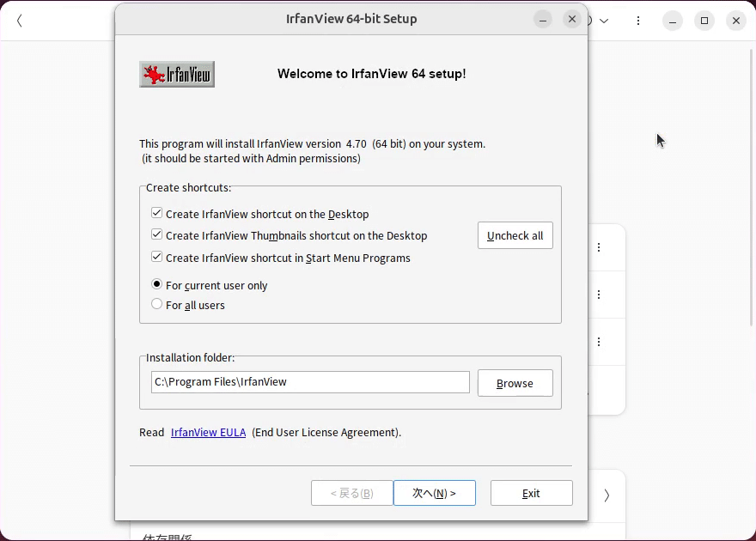Open the IrfanView EULA link

208,433
